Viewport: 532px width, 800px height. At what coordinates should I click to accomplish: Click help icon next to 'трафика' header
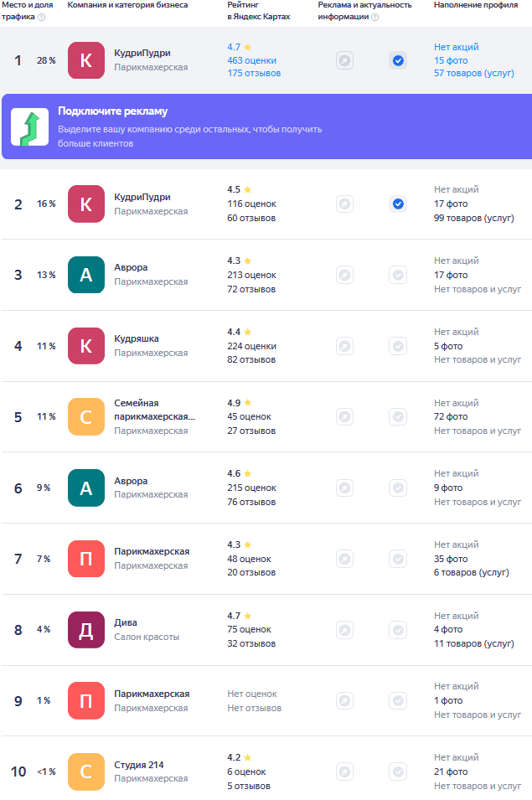tap(42, 17)
